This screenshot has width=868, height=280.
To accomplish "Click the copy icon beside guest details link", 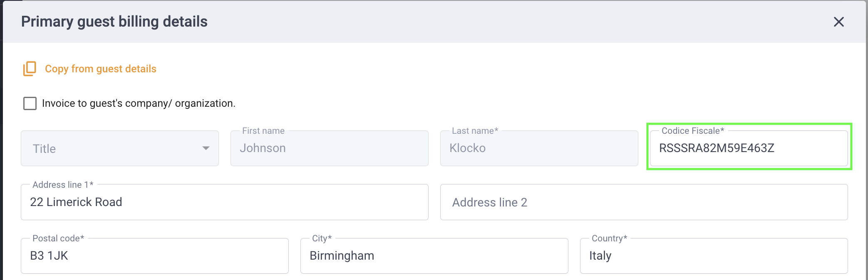I will (x=30, y=69).
